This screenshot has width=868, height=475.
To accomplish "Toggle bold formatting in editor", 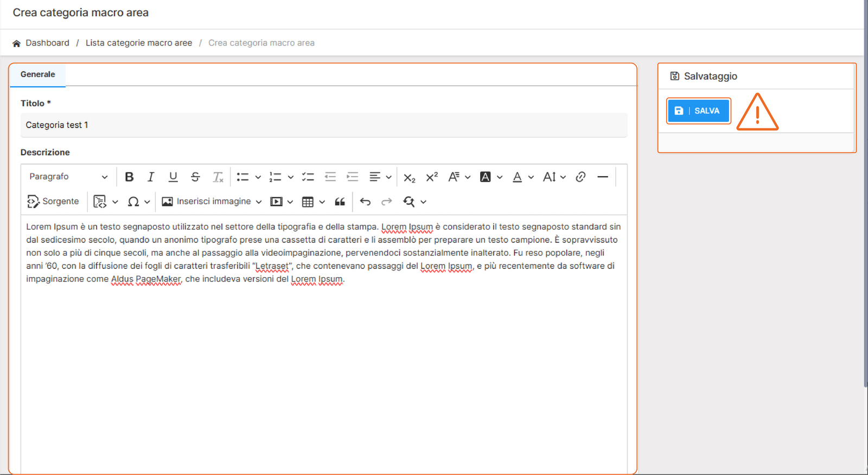I will [129, 177].
